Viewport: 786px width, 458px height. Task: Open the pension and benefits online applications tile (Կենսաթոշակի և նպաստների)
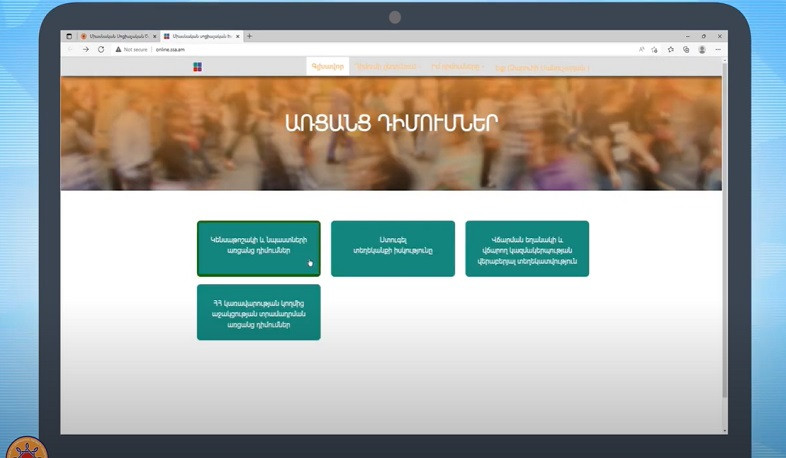pyautogui.click(x=259, y=249)
